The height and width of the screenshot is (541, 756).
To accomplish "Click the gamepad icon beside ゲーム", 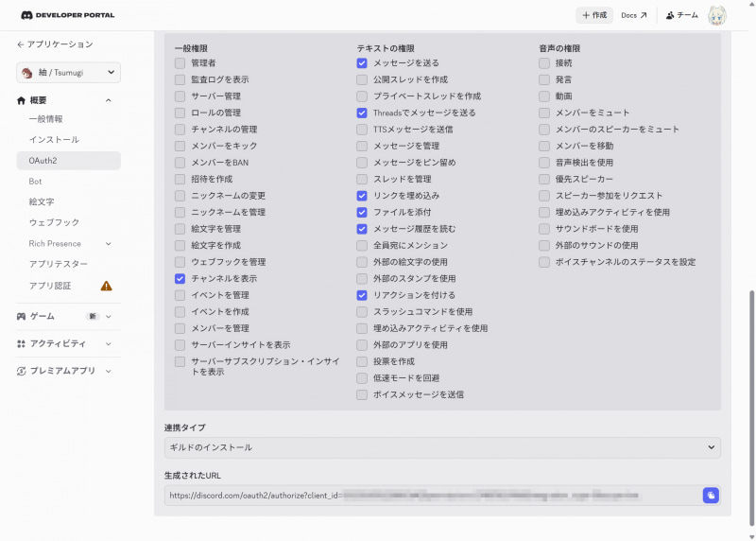I will point(21,317).
